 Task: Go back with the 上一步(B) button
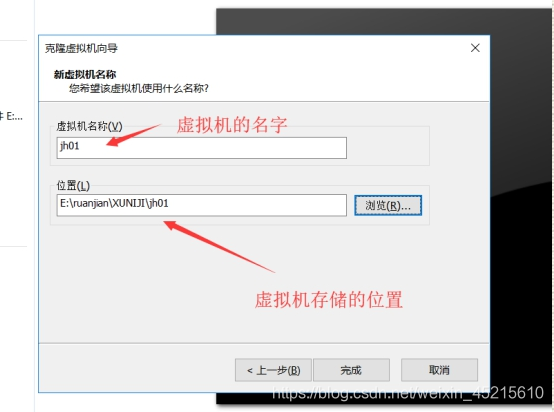pyautogui.click(x=273, y=370)
